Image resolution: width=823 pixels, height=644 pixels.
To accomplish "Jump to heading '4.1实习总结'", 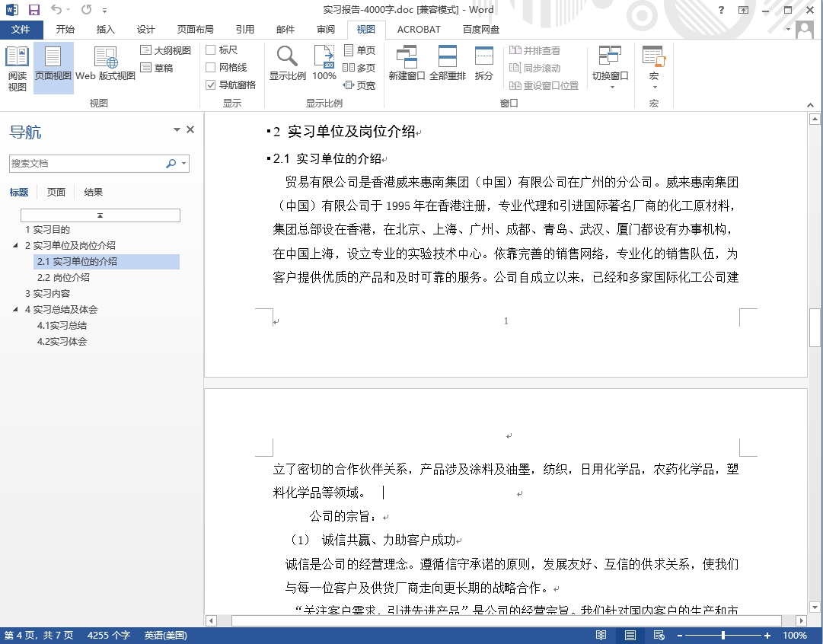I will click(x=62, y=326).
